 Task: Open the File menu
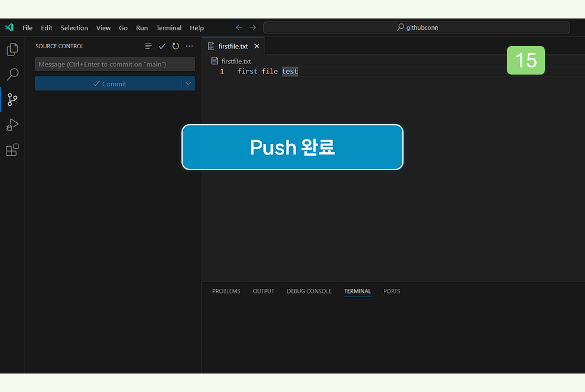coord(27,27)
